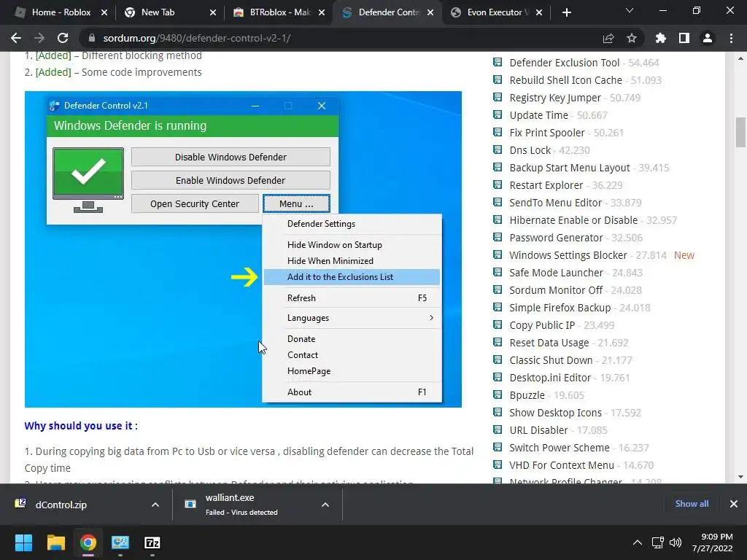Open File Explorer from the taskbar
Screen dimensions: 747x560
point(55,542)
